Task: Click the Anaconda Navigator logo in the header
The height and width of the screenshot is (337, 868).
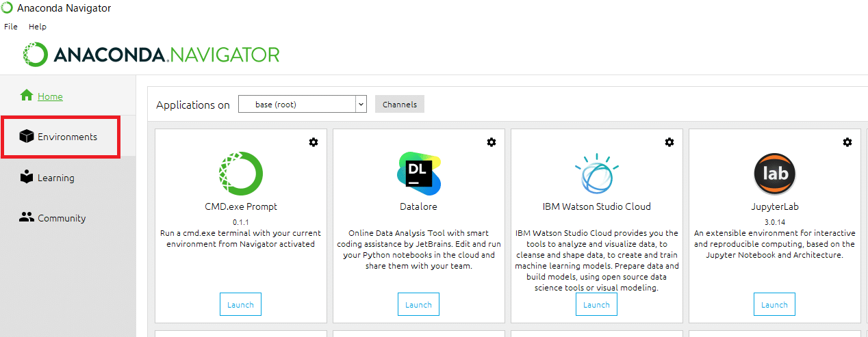Action: point(151,55)
